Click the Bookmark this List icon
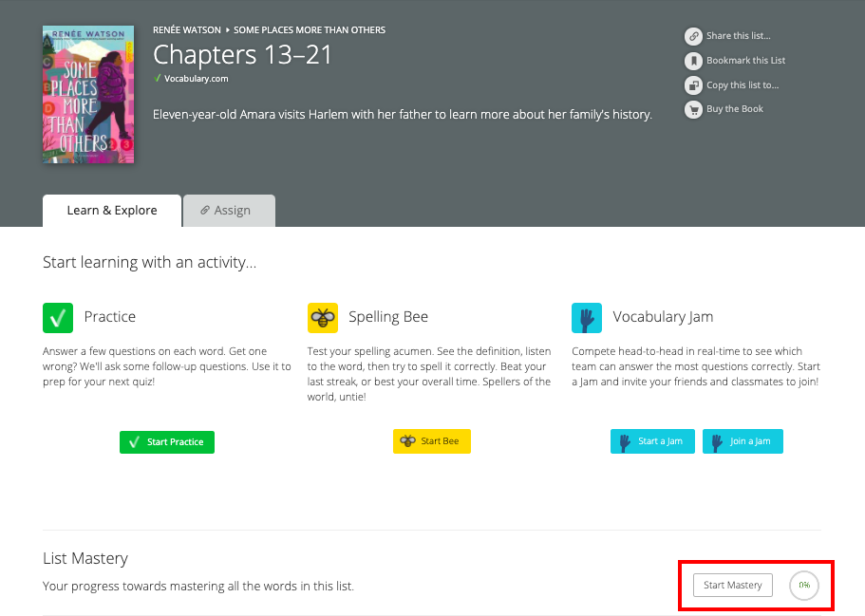Image resolution: width=865 pixels, height=616 pixels. (693, 61)
